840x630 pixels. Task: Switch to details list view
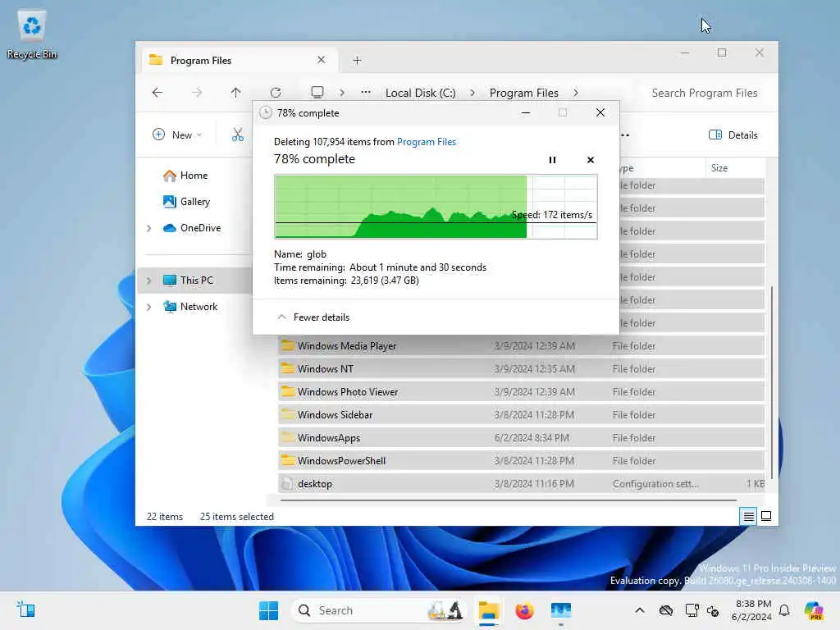tap(748, 516)
